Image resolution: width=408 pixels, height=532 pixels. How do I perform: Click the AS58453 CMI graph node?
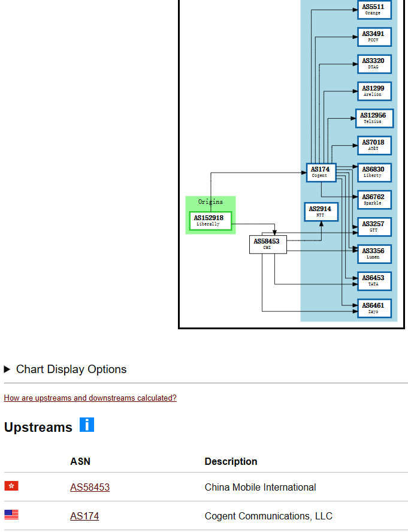268,244
